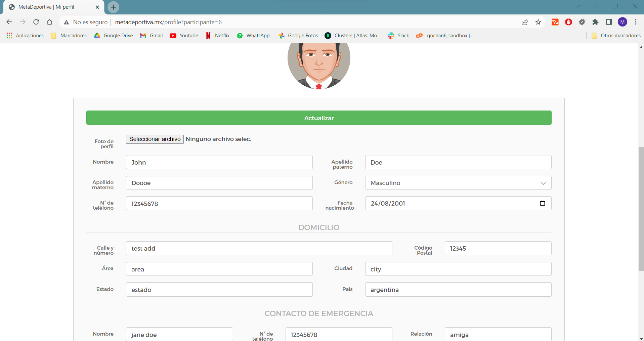644x341 pixels.
Task: Open Slack bookmark
Action: (x=398, y=36)
